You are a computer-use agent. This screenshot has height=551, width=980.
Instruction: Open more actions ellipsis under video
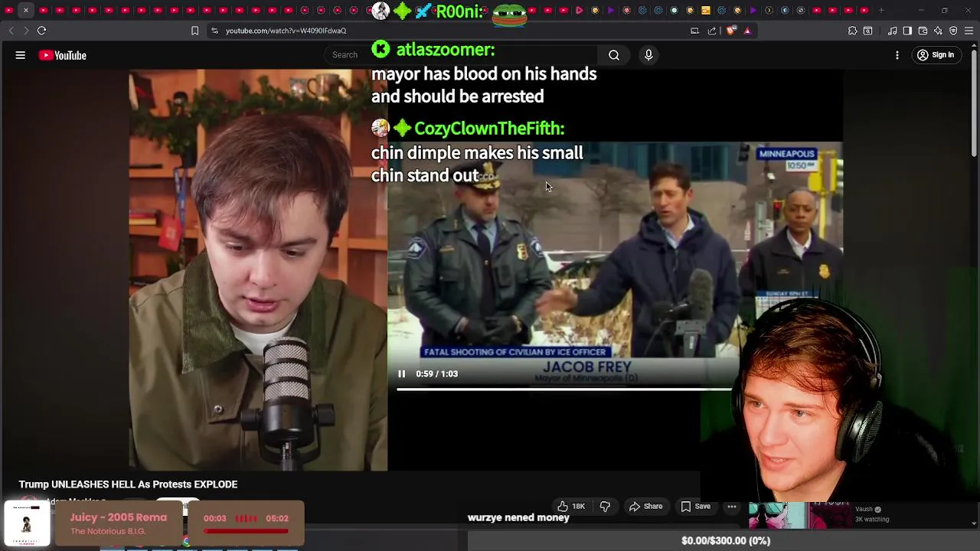point(732,506)
